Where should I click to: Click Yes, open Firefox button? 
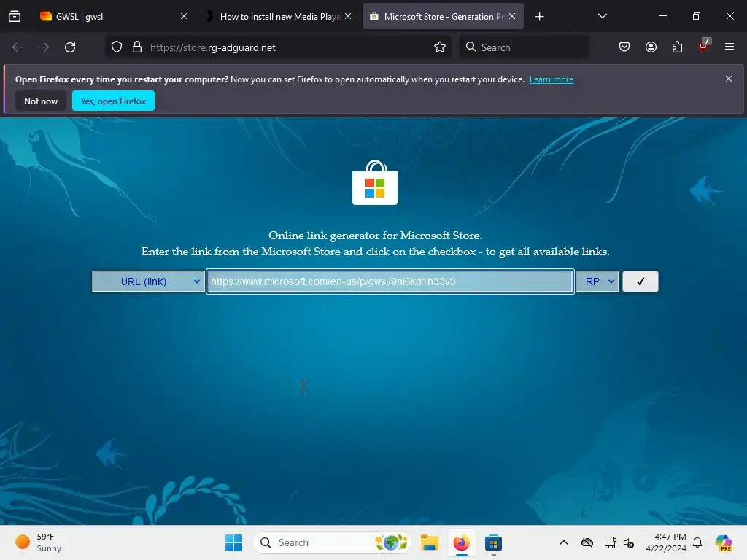click(113, 101)
